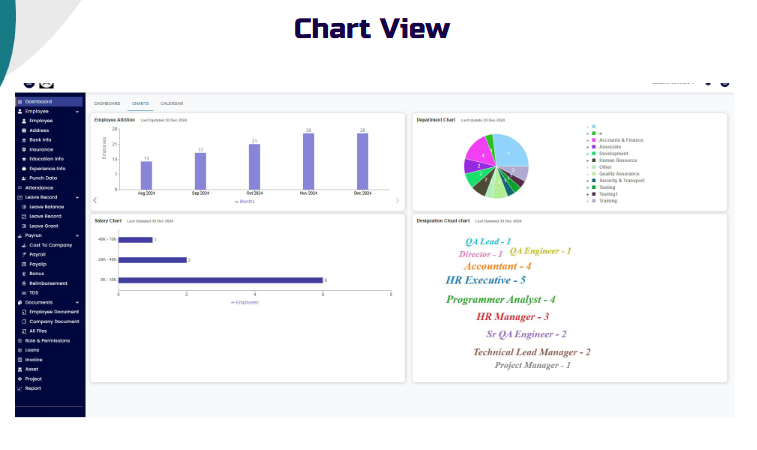The height and width of the screenshot is (450, 757).
Task: Select the Payslip icon under Payrun
Action: (x=23, y=264)
